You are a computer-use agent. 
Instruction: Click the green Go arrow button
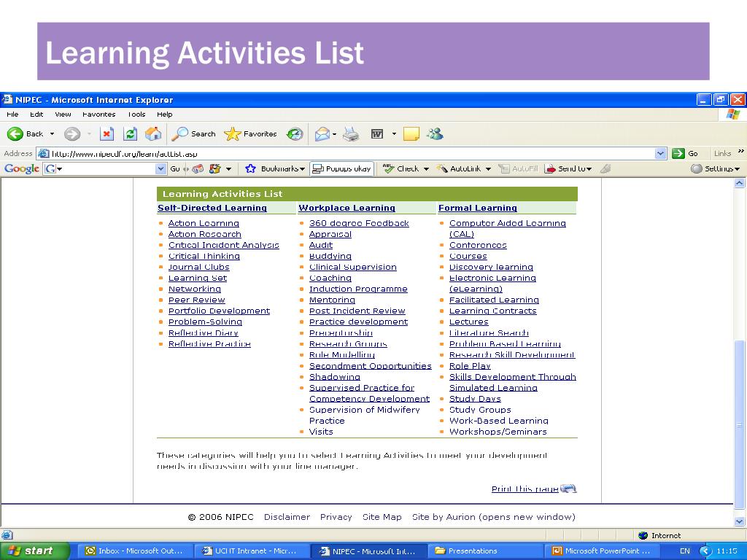(x=678, y=153)
